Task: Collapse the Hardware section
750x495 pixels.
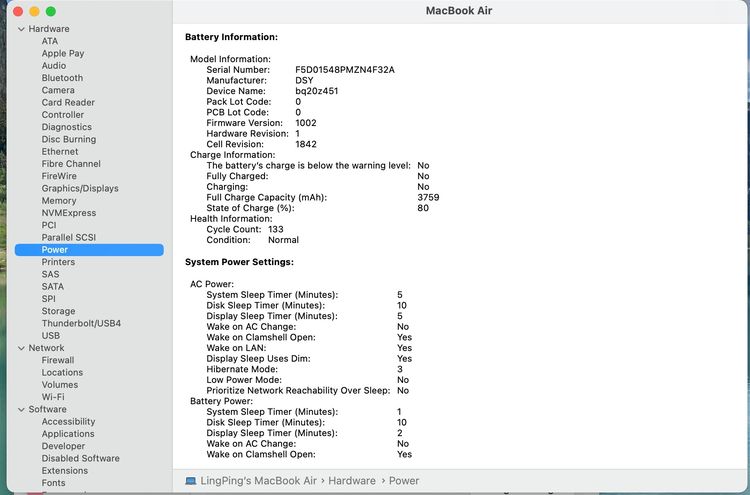Action: (x=21, y=29)
